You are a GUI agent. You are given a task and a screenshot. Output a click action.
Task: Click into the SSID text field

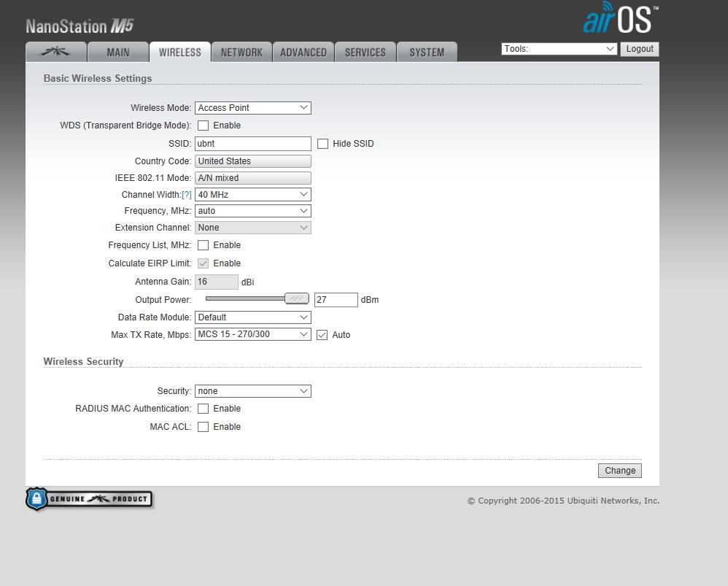(x=252, y=144)
